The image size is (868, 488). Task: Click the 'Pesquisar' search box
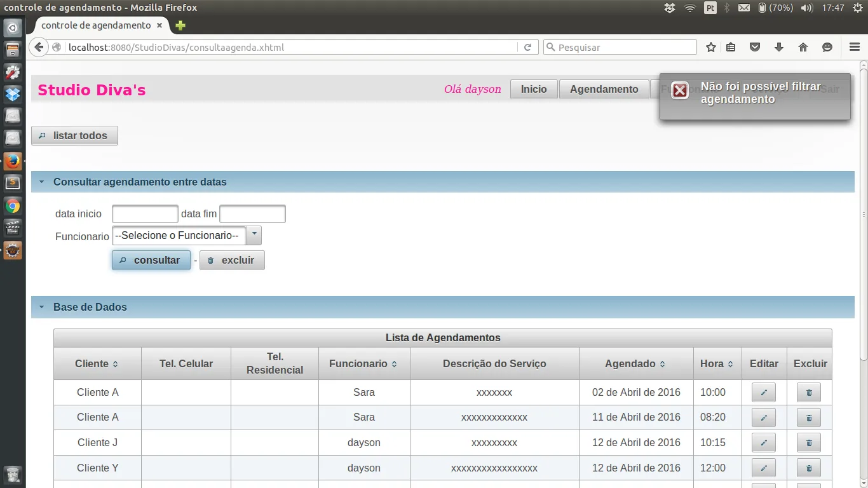620,47
